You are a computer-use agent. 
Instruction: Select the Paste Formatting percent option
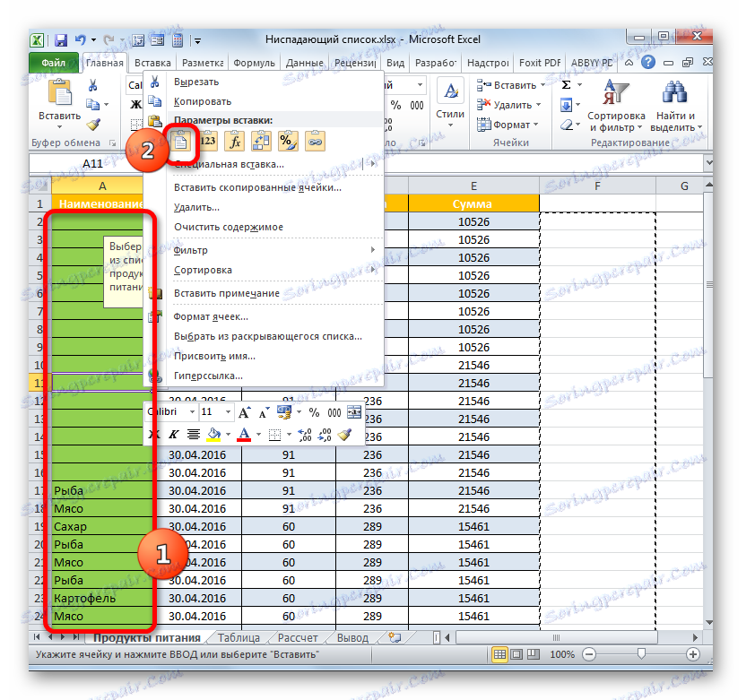pos(288,141)
